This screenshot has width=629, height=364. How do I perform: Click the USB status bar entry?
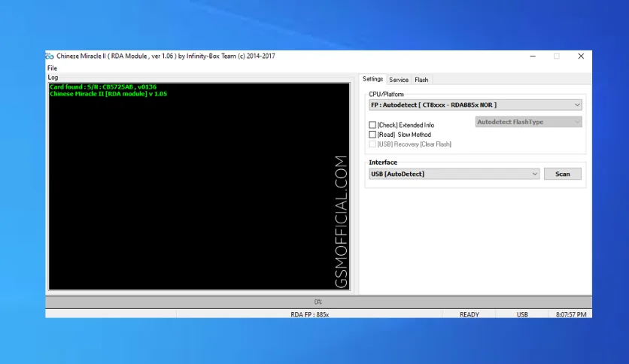point(522,314)
